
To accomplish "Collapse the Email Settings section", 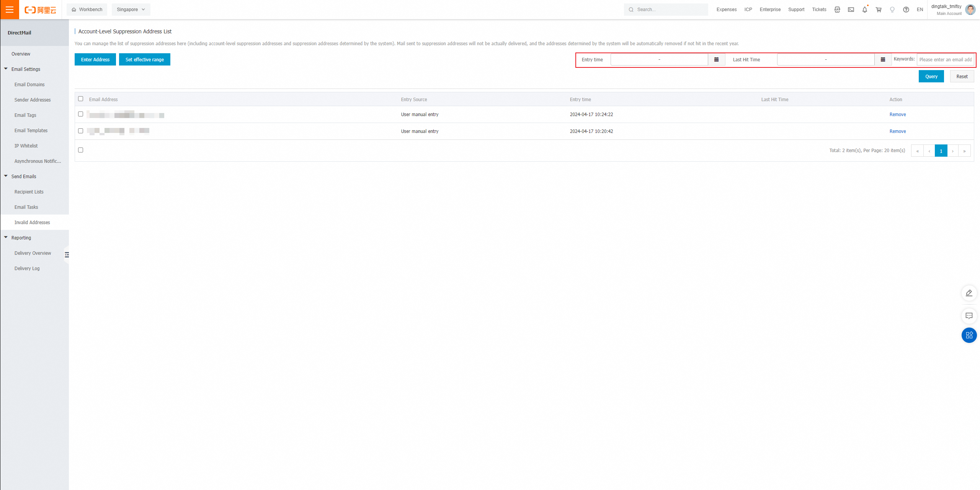I will [6, 69].
